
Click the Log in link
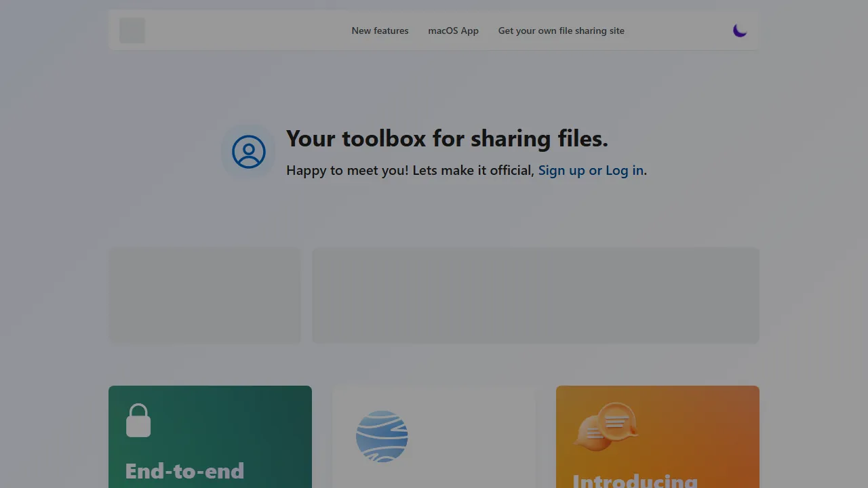(x=625, y=170)
